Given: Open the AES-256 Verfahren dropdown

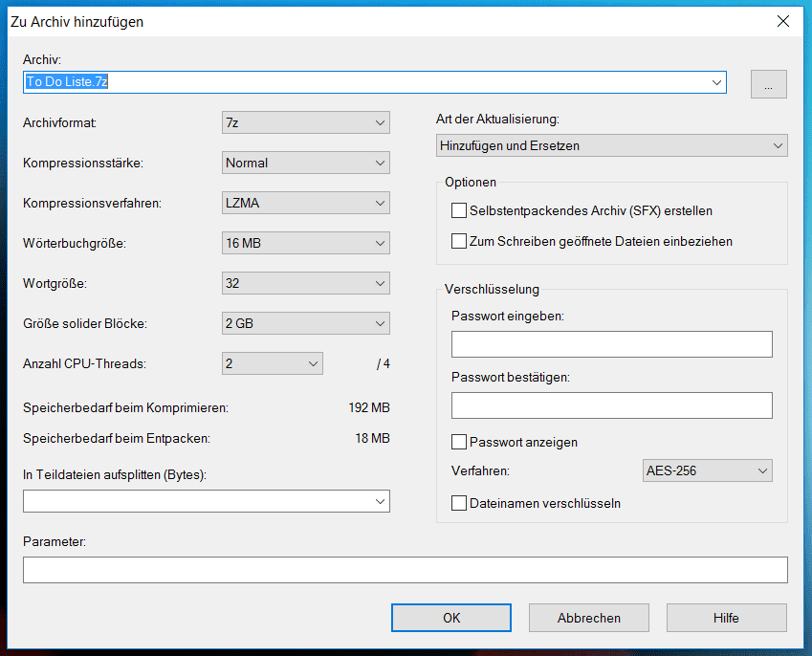Looking at the screenshot, I should (707, 470).
